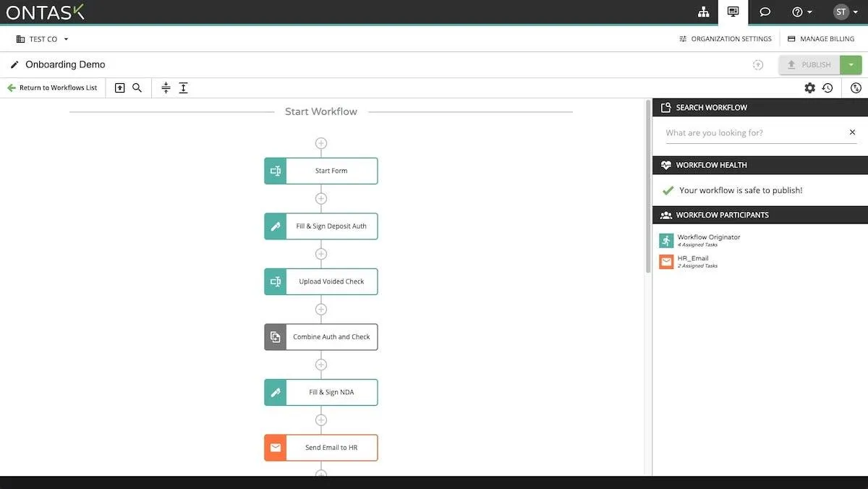
Task: Expand the green Publish options arrow
Action: 851,64
